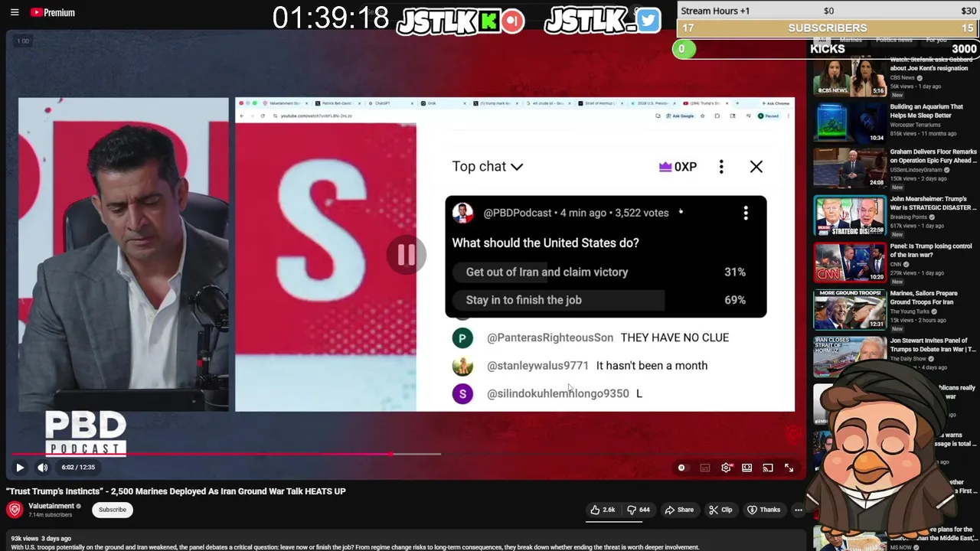
Task: Enter full screen mode
Action: pyautogui.click(x=789, y=468)
